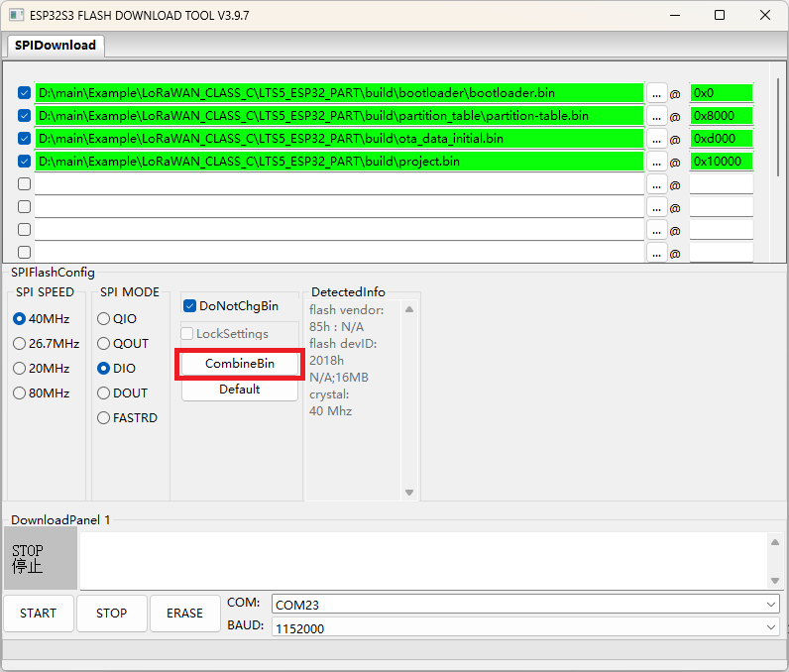Image resolution: width=789 pixels, height=672 pixels.
Task: Click the application icon in title bar
Action: 17,15
